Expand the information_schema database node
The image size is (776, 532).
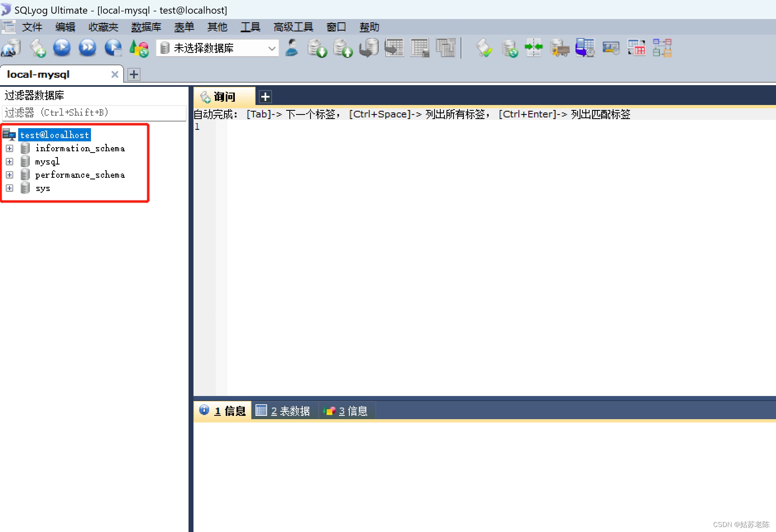click(x=10, y=148)
